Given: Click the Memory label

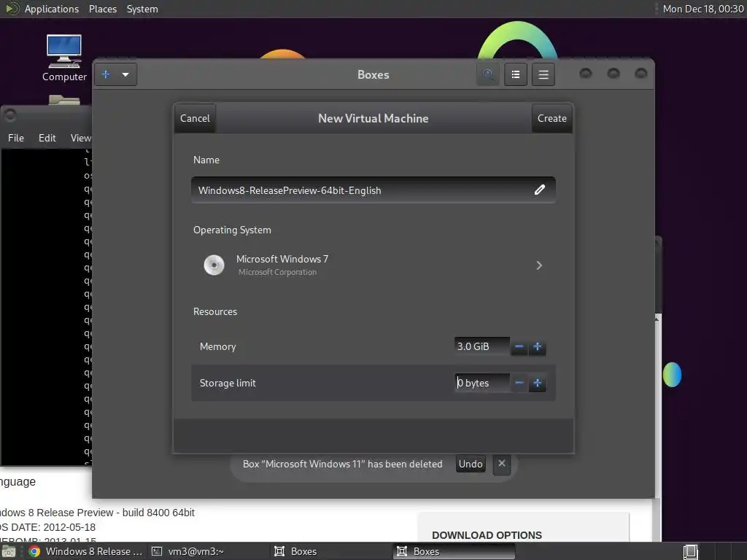Looking at the screenshot, I should point(217,346).
